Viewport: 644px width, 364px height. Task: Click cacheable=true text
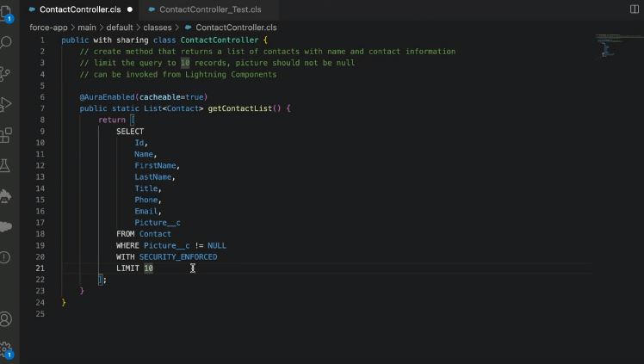pyautogui.click(x=171, y=97)
